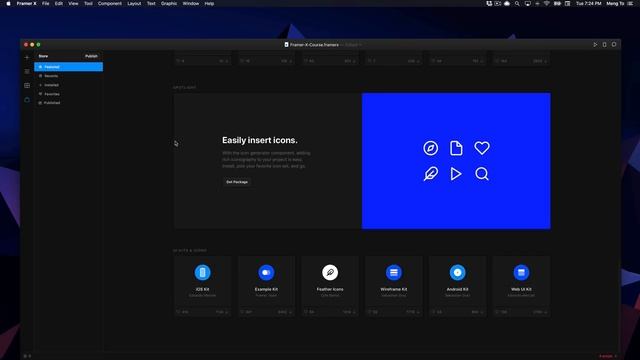Image resolution: width=640 pixels, height=360 pixels.
Task: Open the Web UI Kit package icon
Action: point(521,272)
